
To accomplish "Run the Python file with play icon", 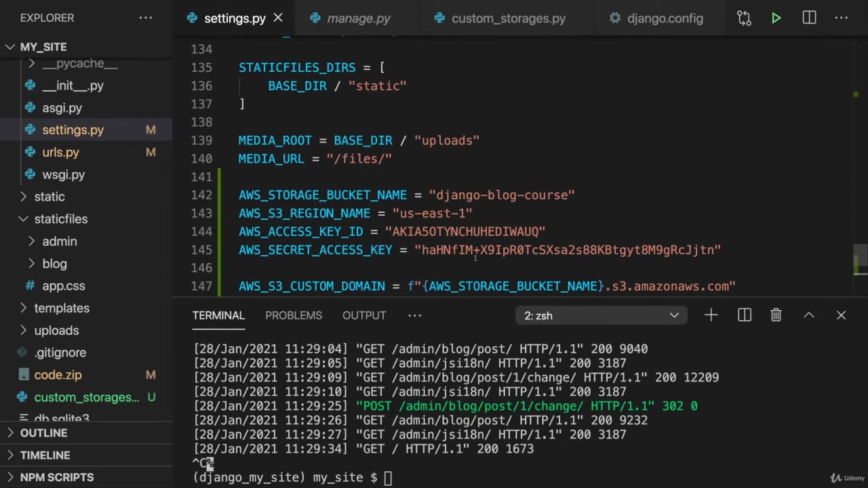I will [776, 18].
